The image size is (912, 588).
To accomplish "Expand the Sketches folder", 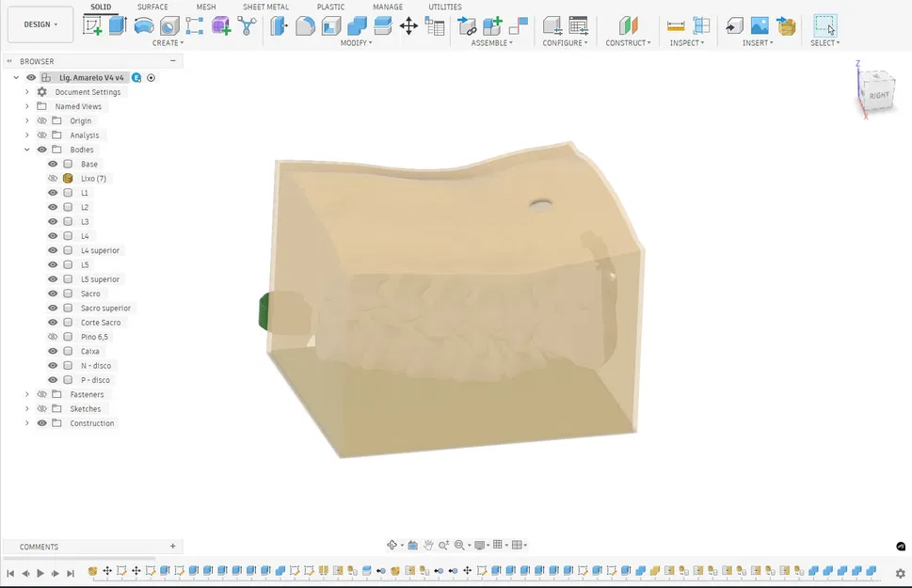I will click(26, 408).
